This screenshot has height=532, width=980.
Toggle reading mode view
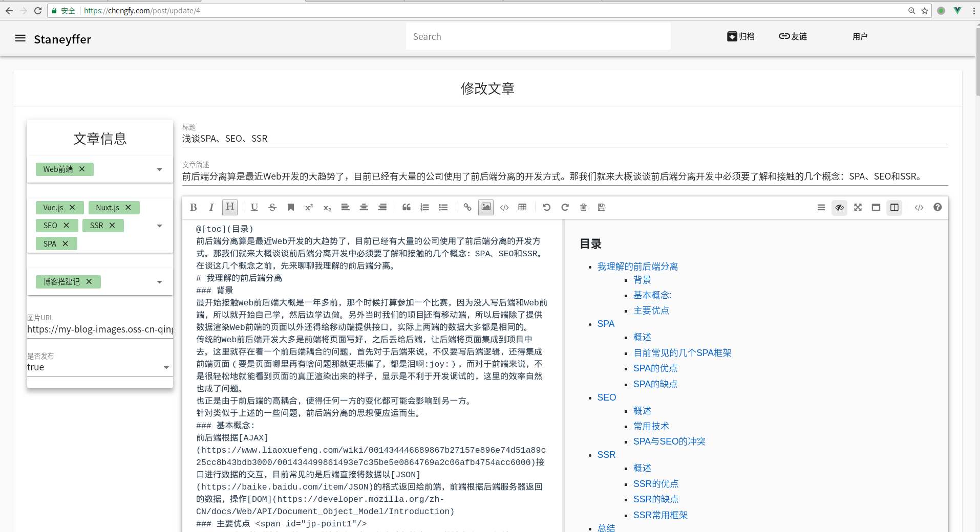click(x=876, y=207)
